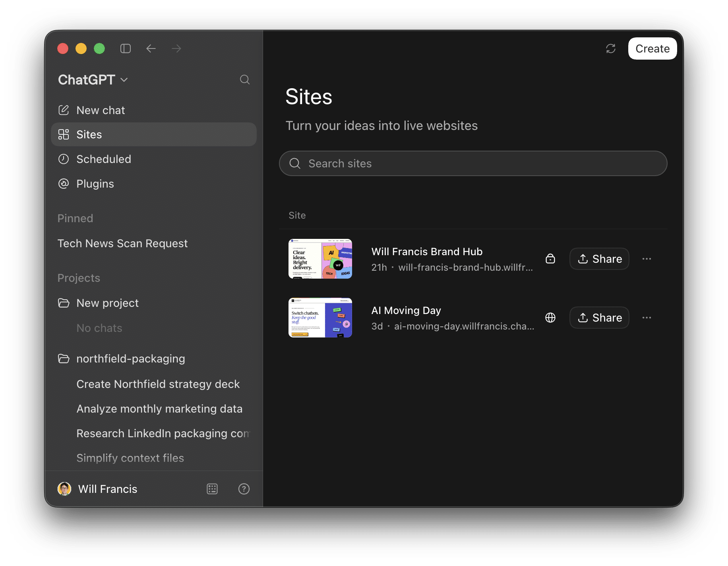Image resolution: width=728 pixels, height=566 pixels.
Task: Start a New chat
Action: coord(154,110)
